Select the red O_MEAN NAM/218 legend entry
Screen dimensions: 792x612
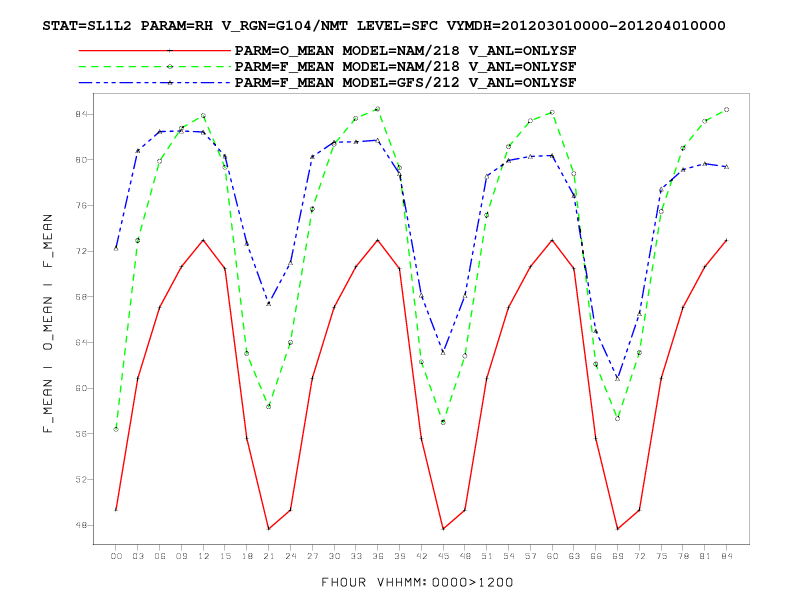328,51
